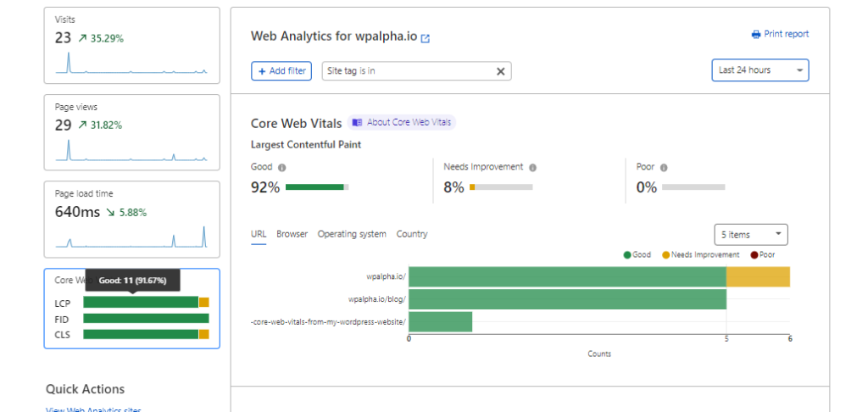This screenshot has width=868, height=412.
Task: Click the printer icon for Print report
Action: pyautogui.click(x=756, y=34)
